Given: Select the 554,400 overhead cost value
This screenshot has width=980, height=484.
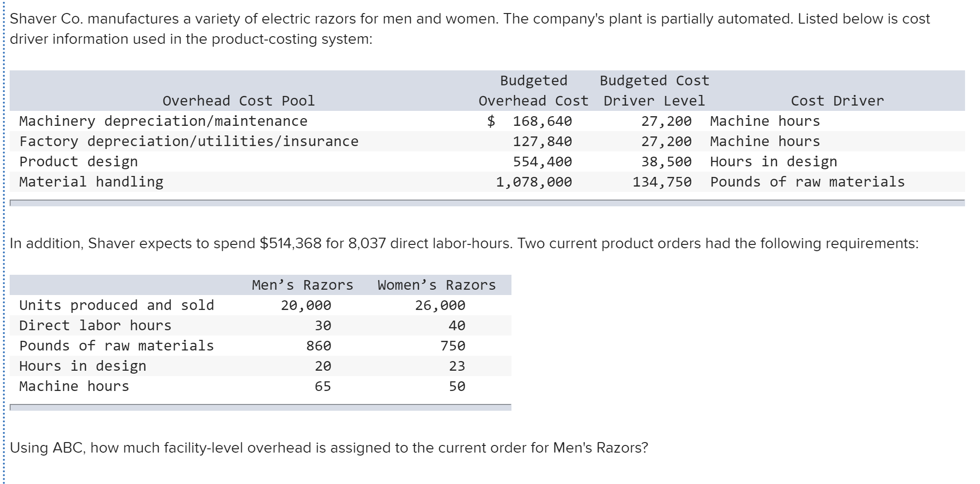Looking at the screenshot, I should point(542,161).
